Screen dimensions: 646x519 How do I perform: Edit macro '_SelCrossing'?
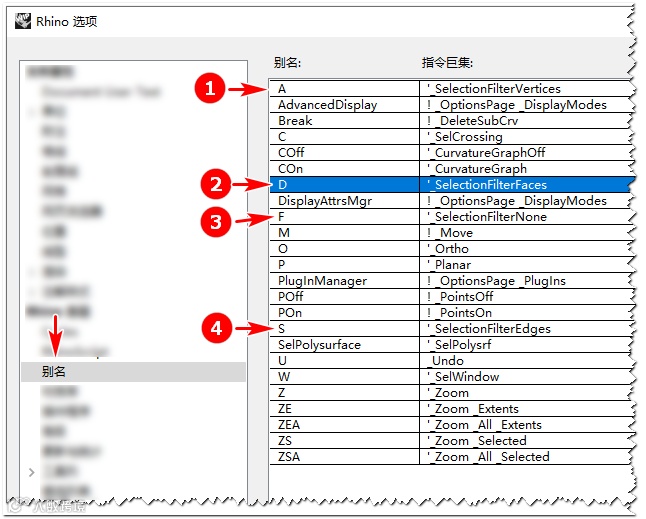(x=525, y=137)
